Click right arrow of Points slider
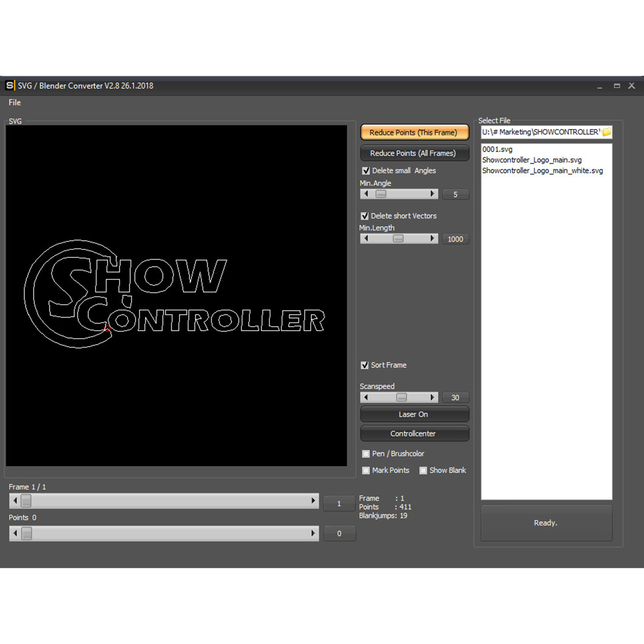 point(313,533)
